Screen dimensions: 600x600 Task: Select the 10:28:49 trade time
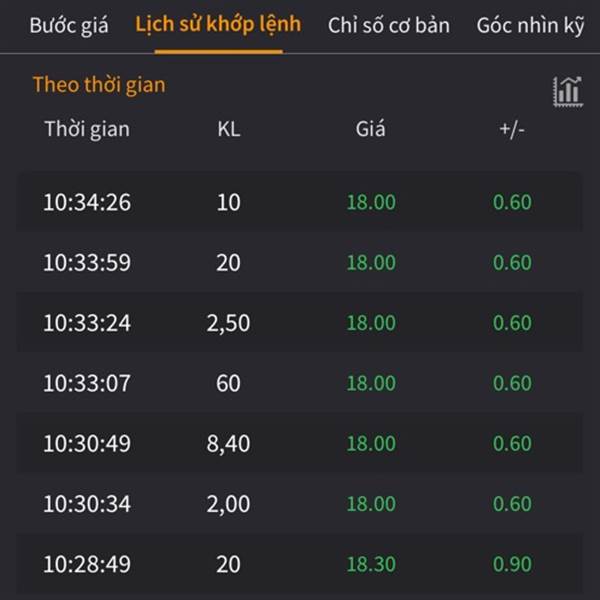[87, 564]
